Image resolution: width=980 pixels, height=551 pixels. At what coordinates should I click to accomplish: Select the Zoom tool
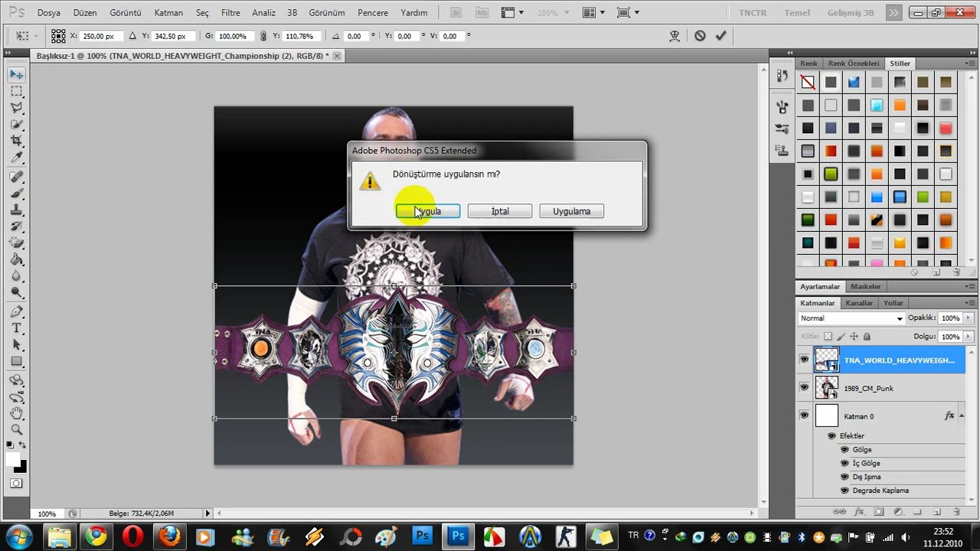coord(16,430)
